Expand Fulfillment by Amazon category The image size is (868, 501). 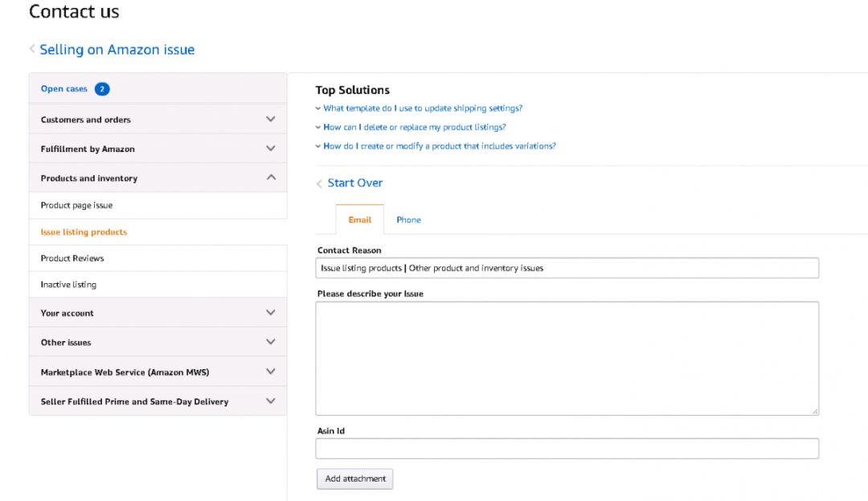[270, 149]
